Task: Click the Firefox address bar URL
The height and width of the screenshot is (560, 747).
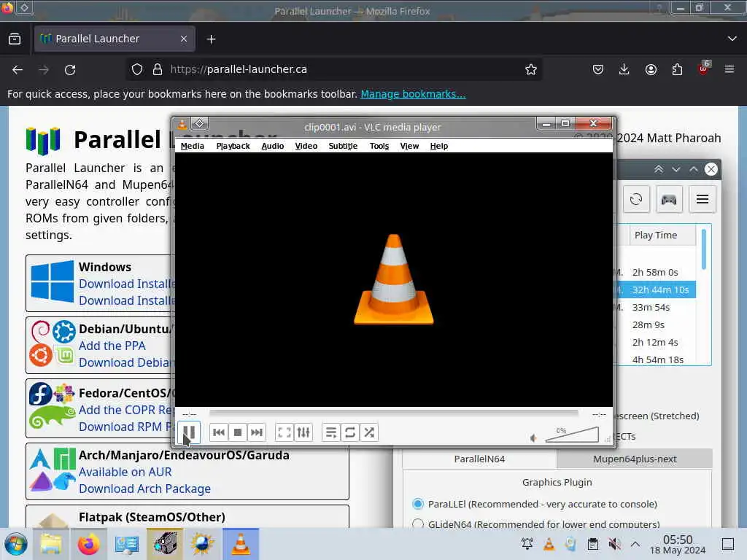Action: click(x=239, y=69)
